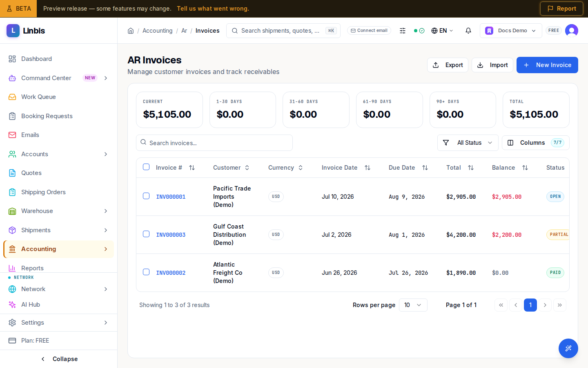Click the Search shipments, quotes field
This screenshot has width=588, height=368.
point(283,31)
